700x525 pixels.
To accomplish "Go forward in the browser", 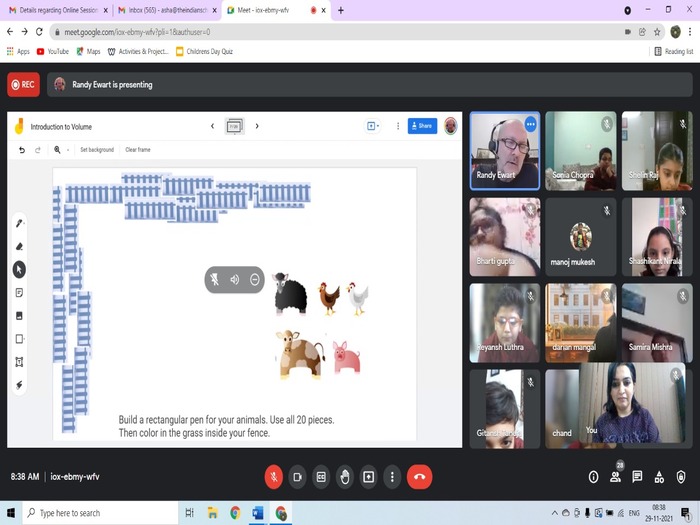I will (x=25, y=32).
